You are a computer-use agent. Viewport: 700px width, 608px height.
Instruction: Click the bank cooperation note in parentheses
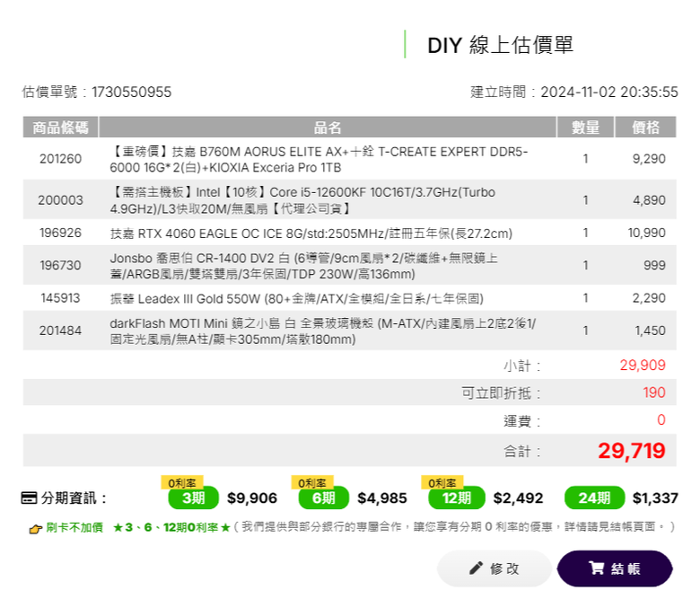454,527
